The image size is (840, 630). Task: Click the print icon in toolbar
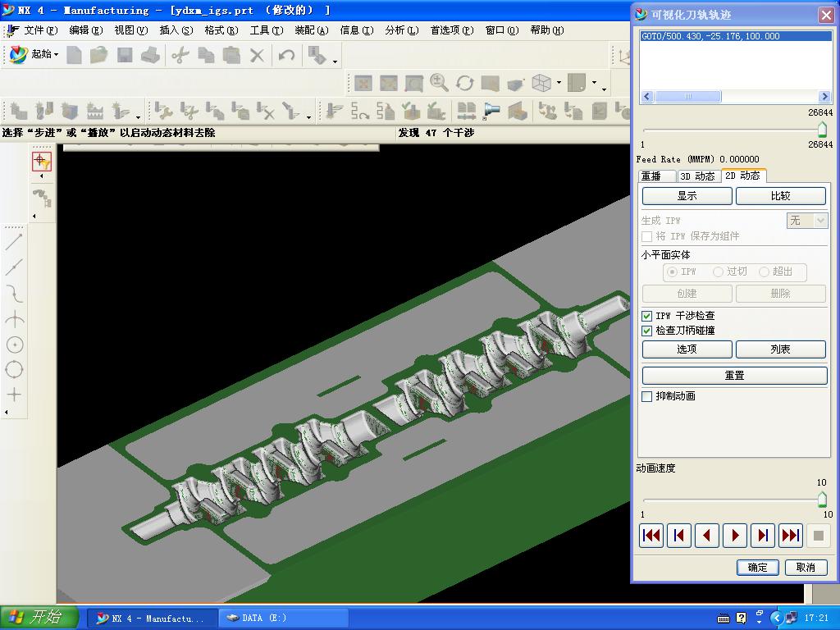149,55
